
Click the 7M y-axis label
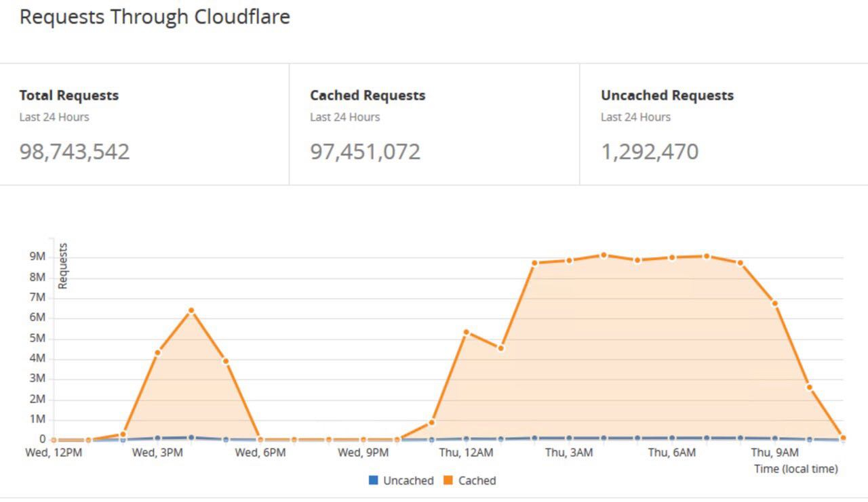click(x=37, y=297)
